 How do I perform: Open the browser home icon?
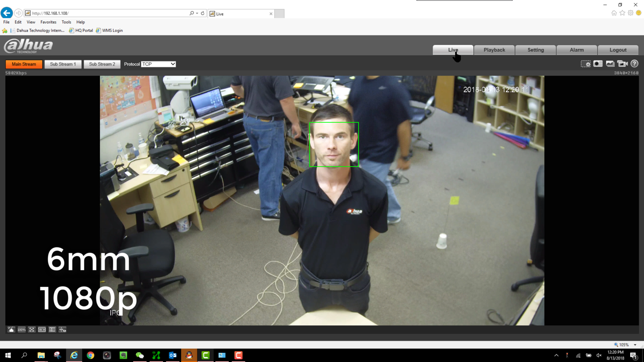[614, 13]
